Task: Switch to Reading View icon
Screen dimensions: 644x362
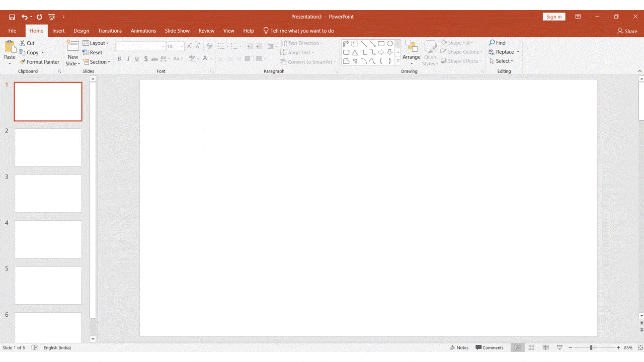Action: (x=545, y=347)
